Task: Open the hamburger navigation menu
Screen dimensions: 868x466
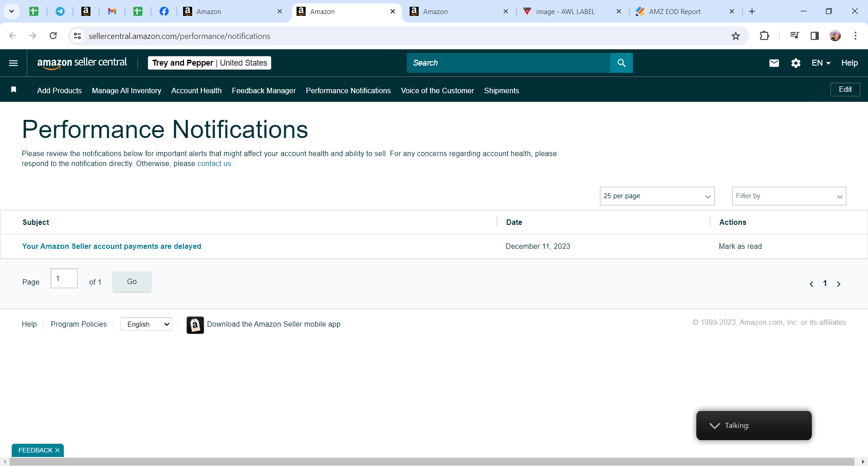Action: pos(14,63)
